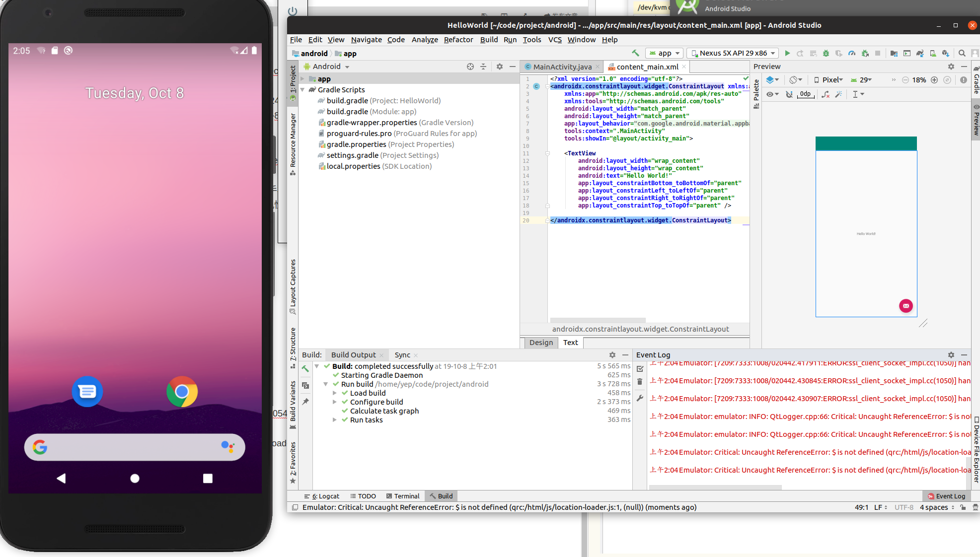Open Nexus 5X API 29 x86 device dropdown
This screenshot has width=980, height=557.
[733, 53]
